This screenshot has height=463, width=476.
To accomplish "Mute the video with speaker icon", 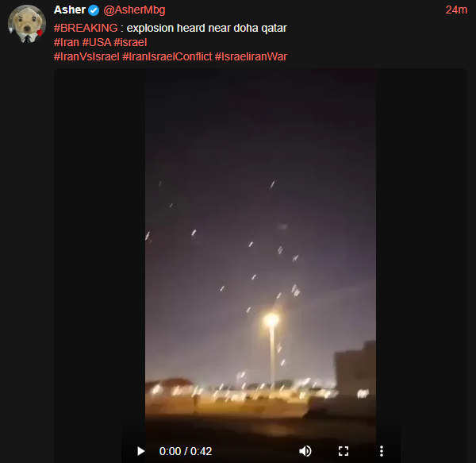I will point(305,451).
